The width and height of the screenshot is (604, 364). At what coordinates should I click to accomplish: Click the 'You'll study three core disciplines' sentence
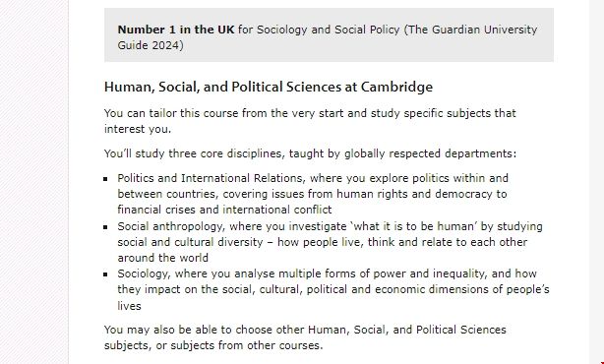click(310, 153)
